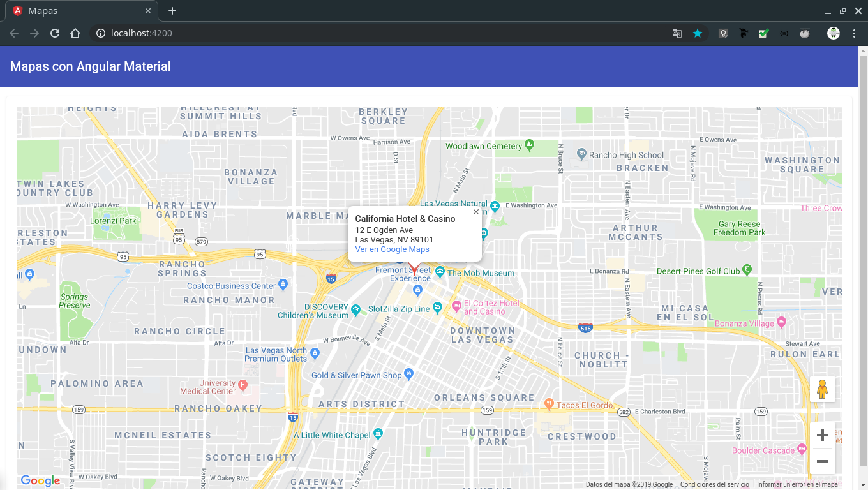View site information icon in address bar
The width and height of the screenshot is (868, 490).
pyautogui.click(x=100, y=33)
